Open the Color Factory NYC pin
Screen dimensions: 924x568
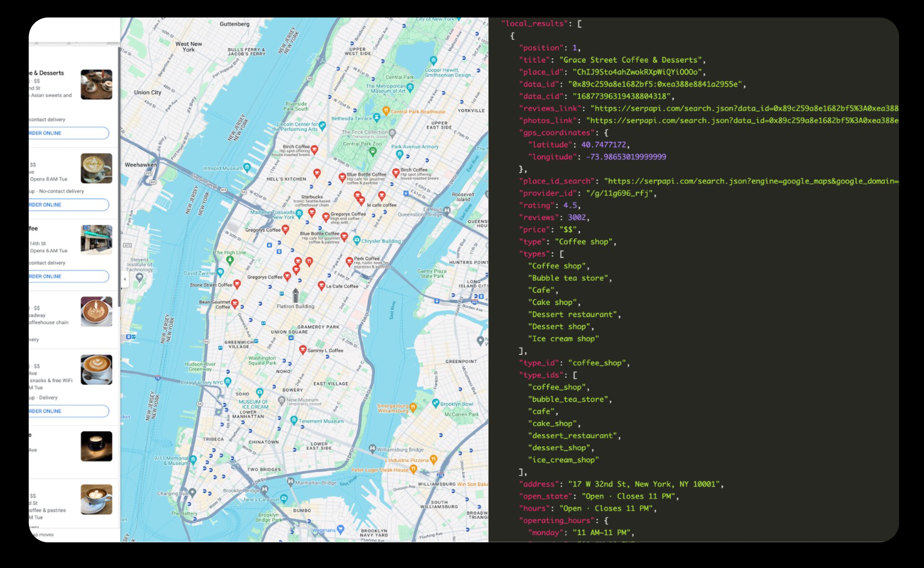click(228, 382)
